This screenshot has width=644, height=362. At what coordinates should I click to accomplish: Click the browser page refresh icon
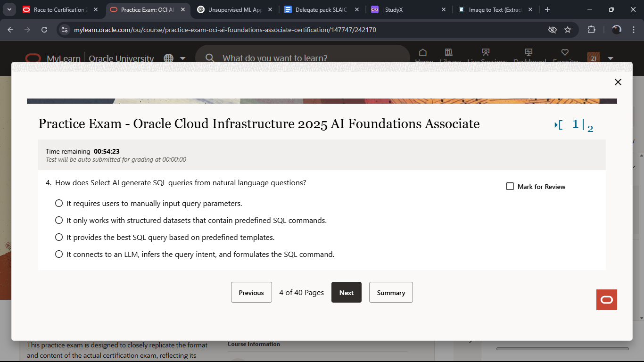[x=44, y=29]
